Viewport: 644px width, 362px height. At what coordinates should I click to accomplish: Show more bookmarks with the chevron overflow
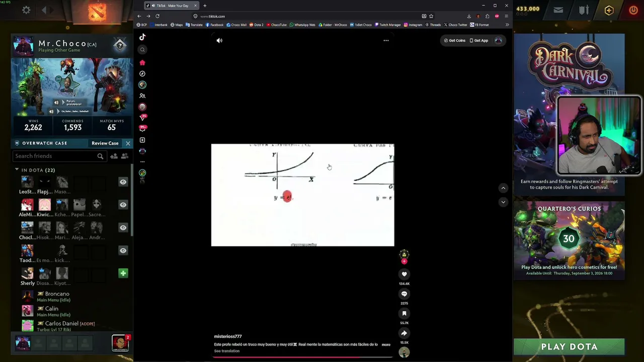click(x=507, y=25)
